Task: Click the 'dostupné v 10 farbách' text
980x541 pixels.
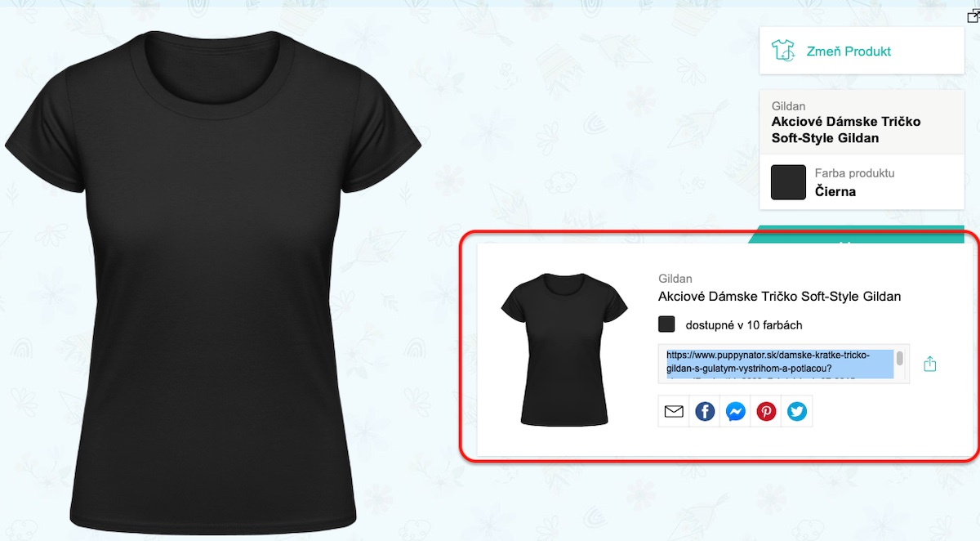Action: pyautogui.click(x=744, y=325)
